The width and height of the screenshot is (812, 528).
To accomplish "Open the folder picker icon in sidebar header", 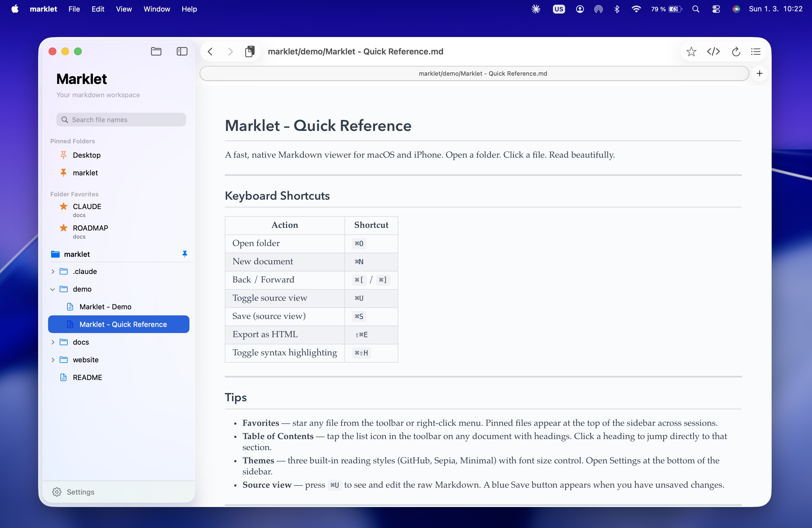I will point(156,52).
